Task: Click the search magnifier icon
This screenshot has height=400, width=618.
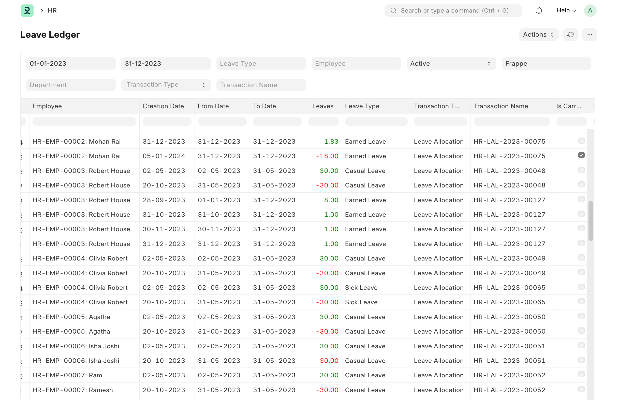Action: tap(393, 10)
